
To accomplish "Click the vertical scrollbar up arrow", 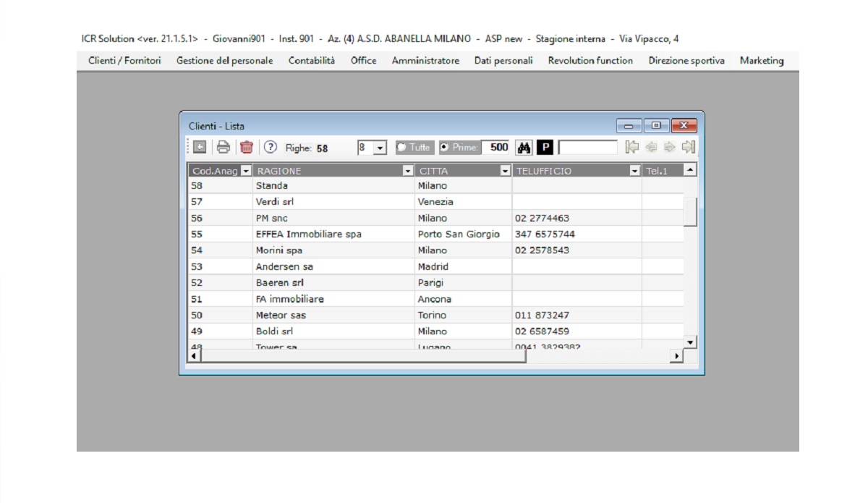I will pyautogui.click(x=691, y=170).
